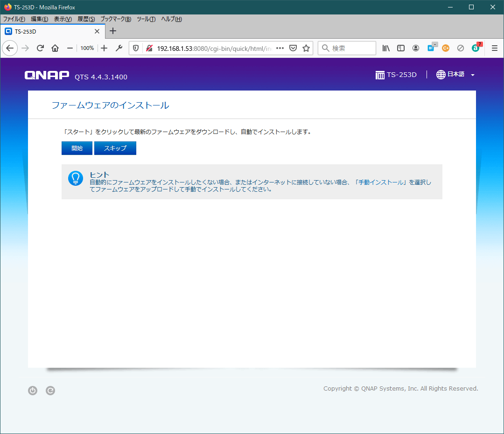Click the スキップ button
Image resolution: width=504 pixels, height=434 pixels.
[115, 148]
